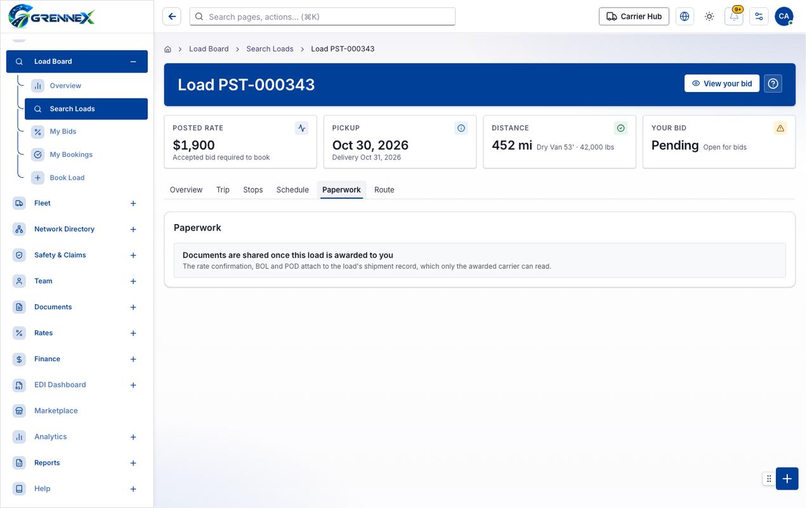The width and height of the screenshot is (812, 508).
Task: Expand the Fleet menu
Action: tap(133, 203)
